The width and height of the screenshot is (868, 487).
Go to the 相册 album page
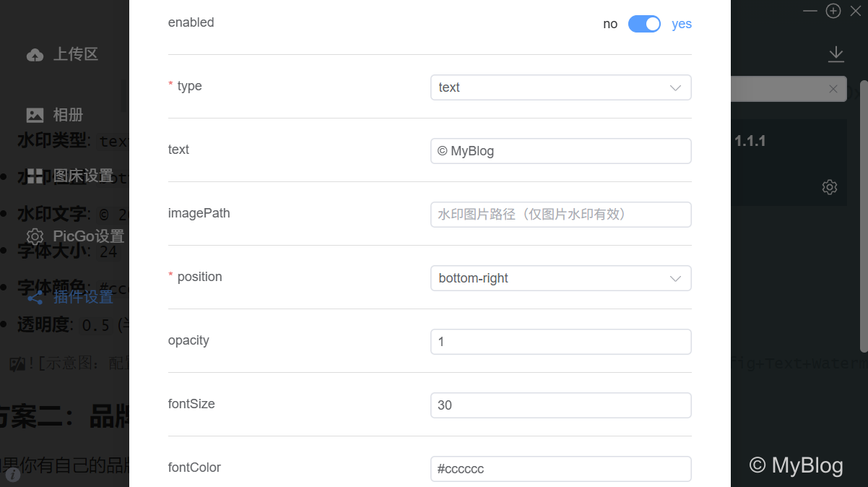pyautogui.click(x=68, y=115)
